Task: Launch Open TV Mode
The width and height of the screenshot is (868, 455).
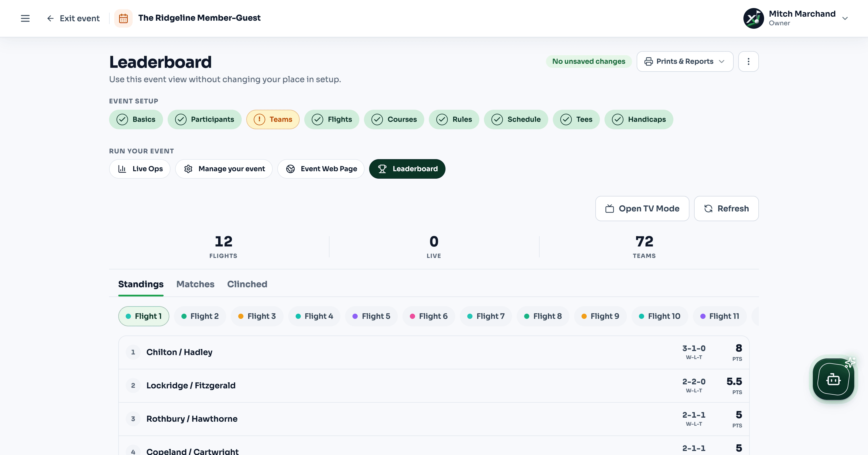Action: [642, 209]
